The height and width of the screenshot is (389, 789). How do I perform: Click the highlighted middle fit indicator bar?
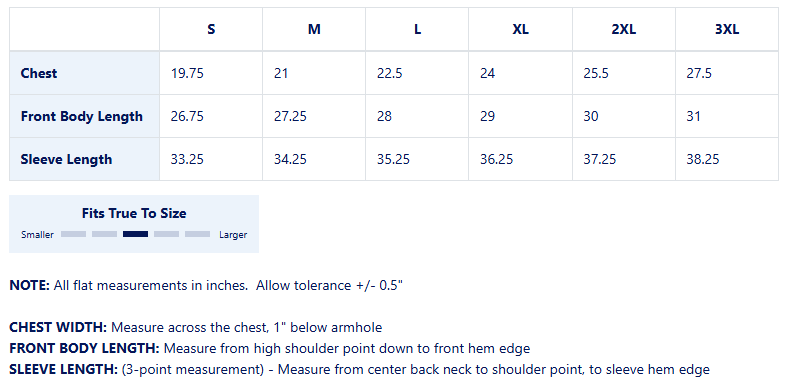135,234
